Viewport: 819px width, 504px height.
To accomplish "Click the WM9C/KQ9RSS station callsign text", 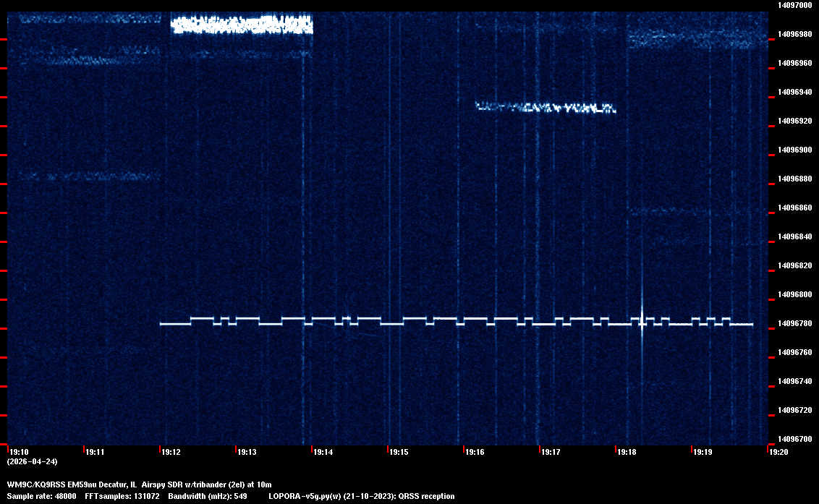I will coord(36,484).
